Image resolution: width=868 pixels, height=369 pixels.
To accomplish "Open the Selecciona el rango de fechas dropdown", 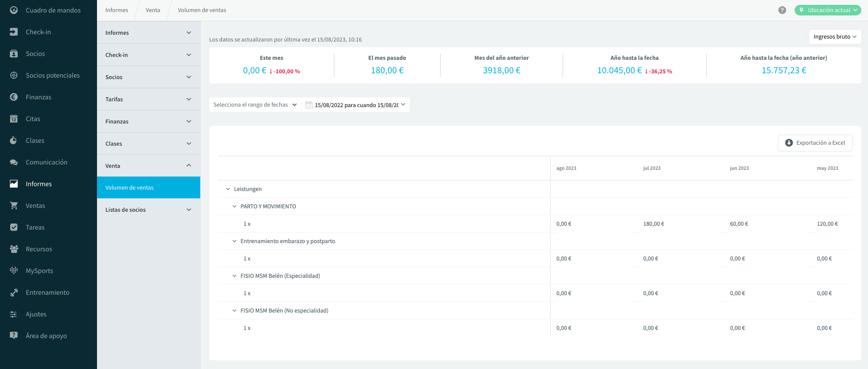I will (x=255, y=105).
